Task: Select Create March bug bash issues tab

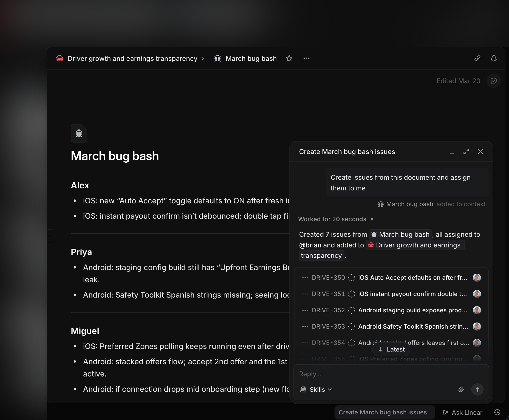Action: [x=382, y=412]
